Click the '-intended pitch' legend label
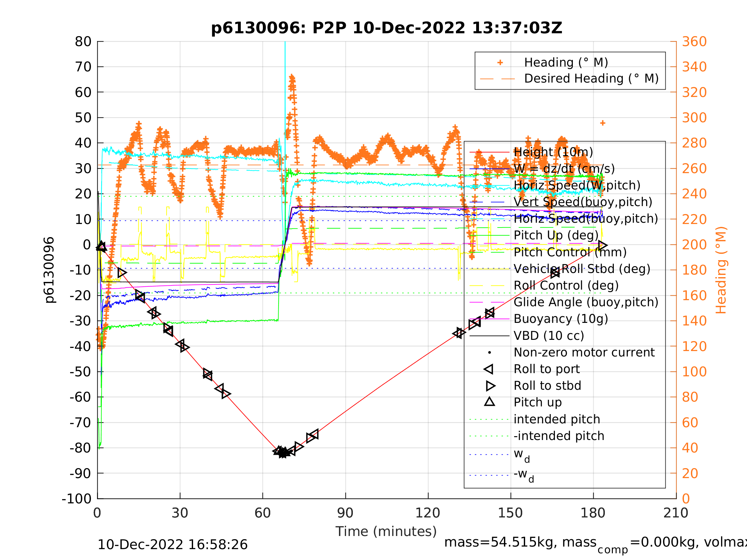The width and height of the screenshot is (747, 560). click(559, 436)
